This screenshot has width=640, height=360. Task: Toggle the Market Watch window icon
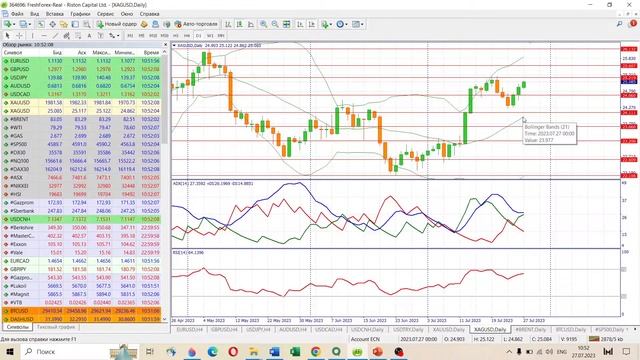tap(41, 24)
